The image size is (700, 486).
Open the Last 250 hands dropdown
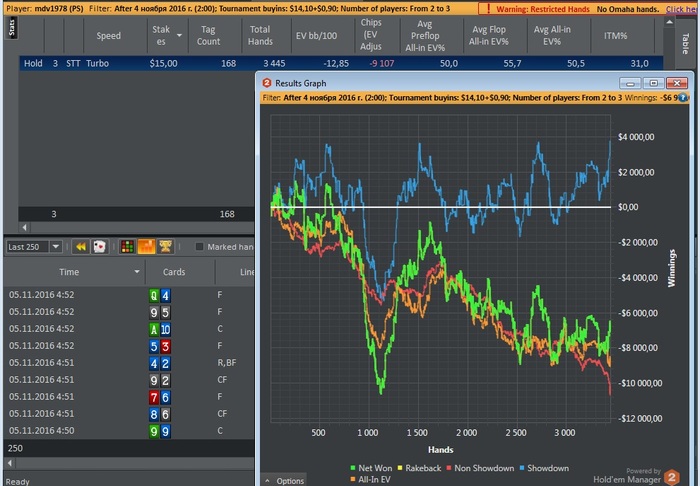(x=56, y=246)
